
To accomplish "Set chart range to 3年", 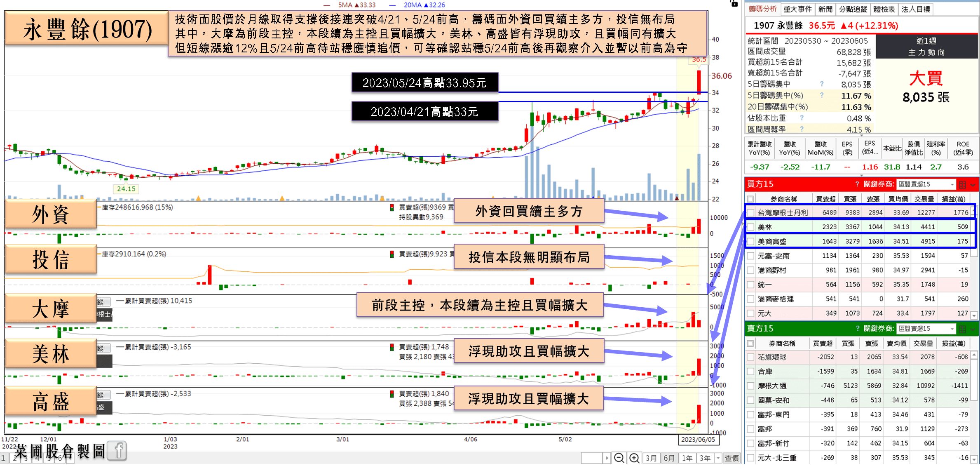I will point(705,458).
